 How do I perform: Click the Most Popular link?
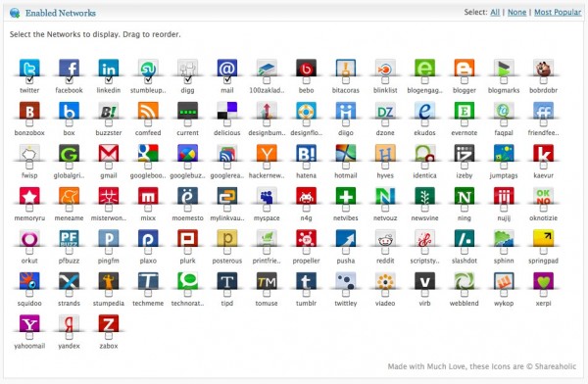558,13
